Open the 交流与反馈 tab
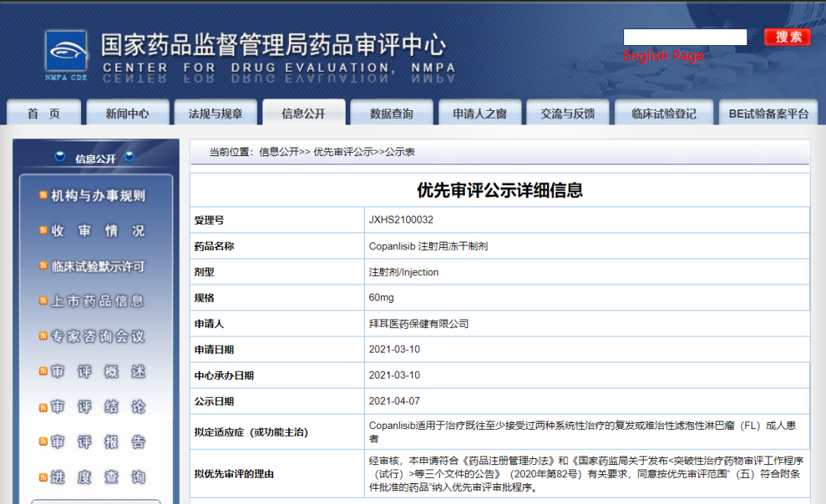This screenshot has height=504, width=826. point(567,112)
